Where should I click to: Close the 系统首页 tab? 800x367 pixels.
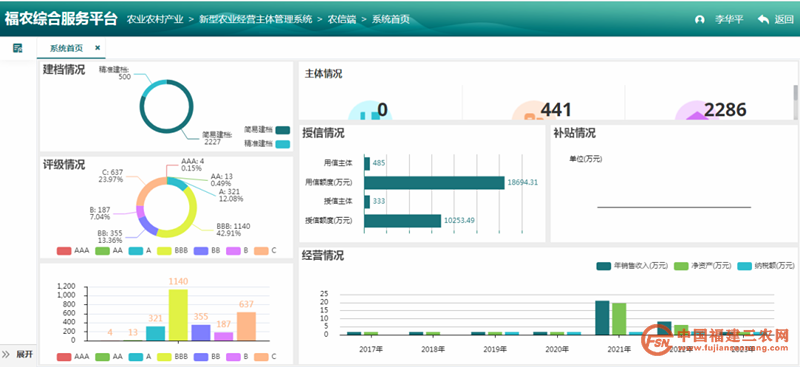[x=97, y=48]
